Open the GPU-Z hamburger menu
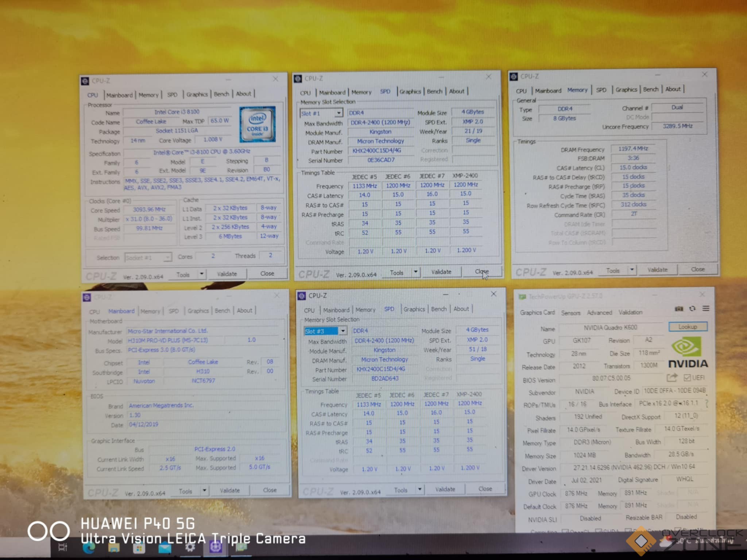The height and width of the screenshot is (560, 747). point(706,308)
